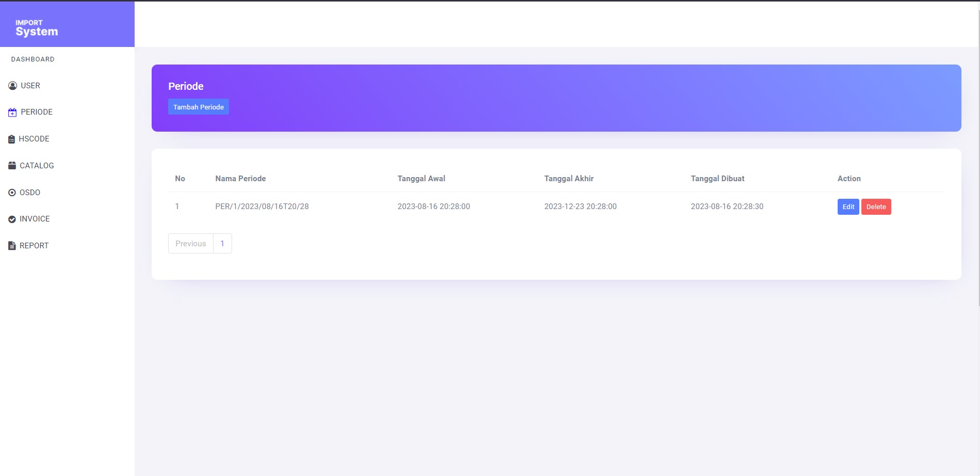Delete the first period row
The width and height of the screenshot is (980, 476).
pyautogui.click(x=876, y=207)
